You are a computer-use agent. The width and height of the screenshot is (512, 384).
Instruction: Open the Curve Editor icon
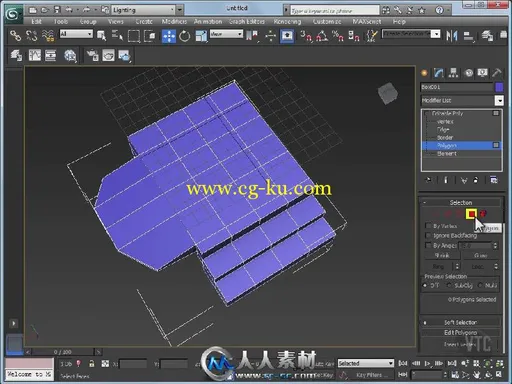(35, 55)
